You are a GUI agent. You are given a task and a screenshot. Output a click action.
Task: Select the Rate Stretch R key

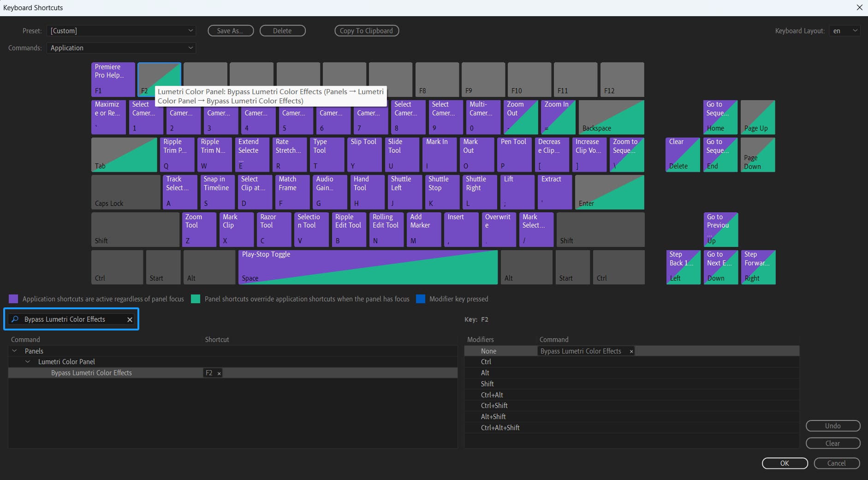[289, 155]
